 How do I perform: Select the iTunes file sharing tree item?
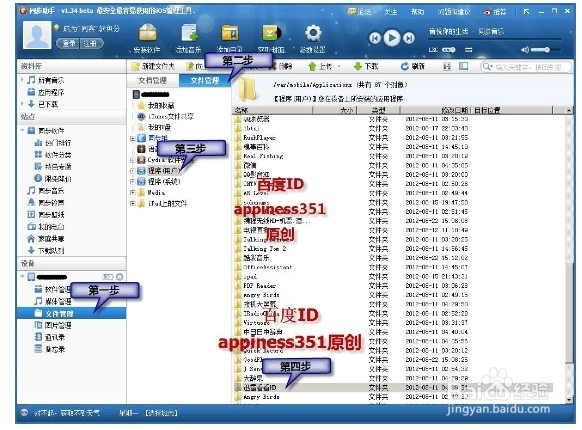pyautogui.click(x=166, y=116)
